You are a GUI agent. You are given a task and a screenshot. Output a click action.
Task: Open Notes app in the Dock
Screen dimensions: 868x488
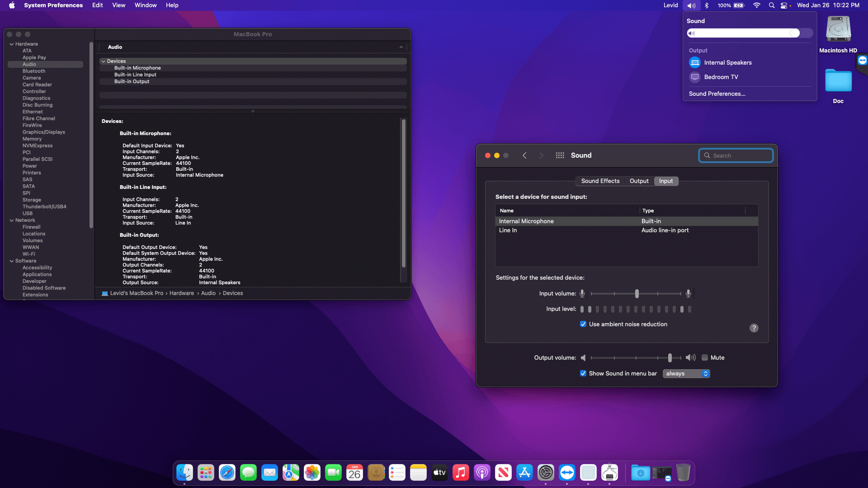click(418, 473)
